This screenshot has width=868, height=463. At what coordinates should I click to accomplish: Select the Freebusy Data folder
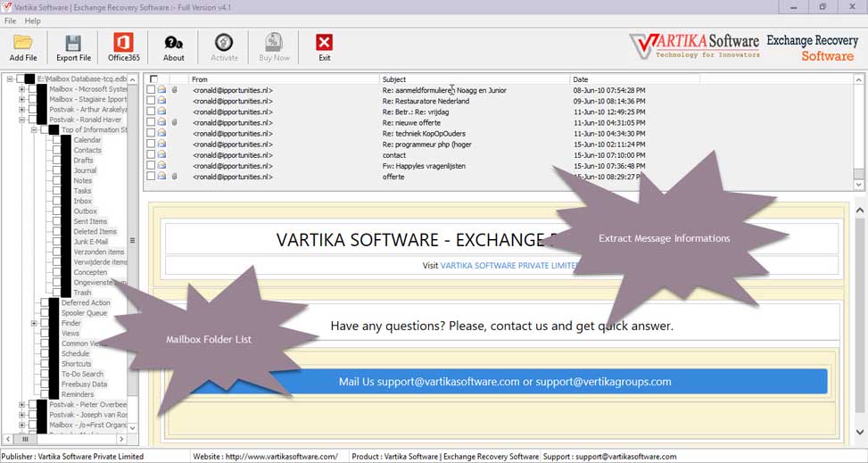coord(84,384)
